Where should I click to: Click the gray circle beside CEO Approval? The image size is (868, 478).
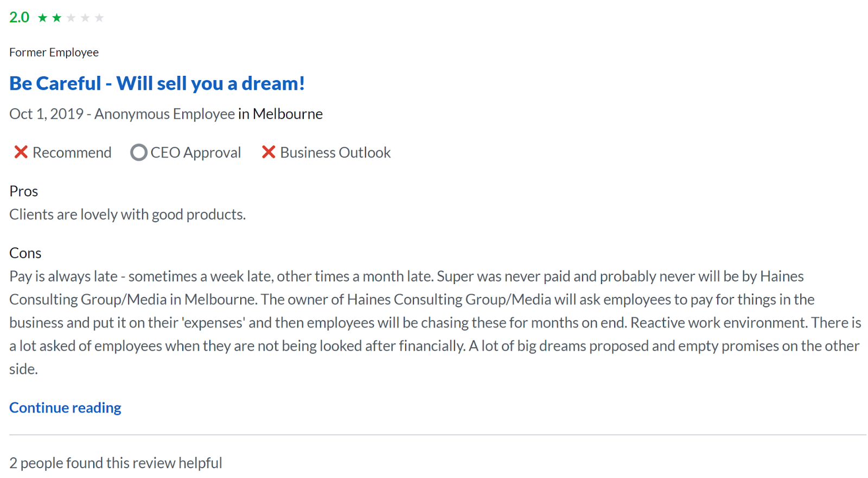[138, 152]
